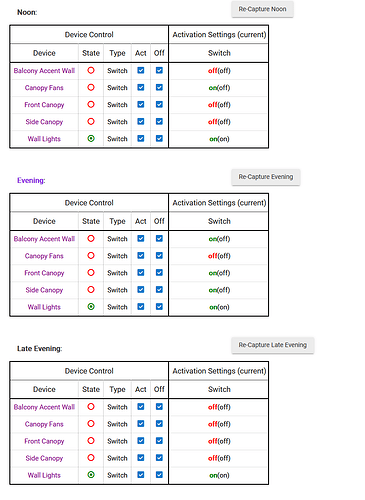Toggle Evening Front Canopy red state icon
The width and height of the screenshot is (365, 500).
(x=91, y=272)
